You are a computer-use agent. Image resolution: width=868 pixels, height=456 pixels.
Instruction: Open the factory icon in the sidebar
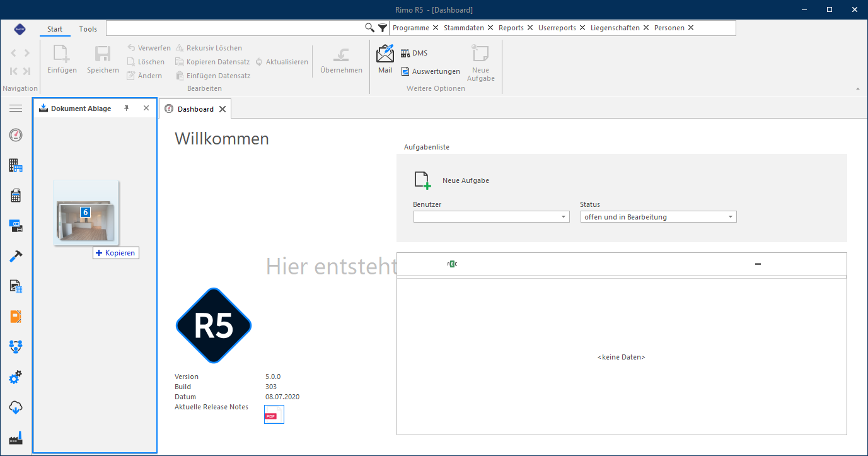click(x=16, y=438)
